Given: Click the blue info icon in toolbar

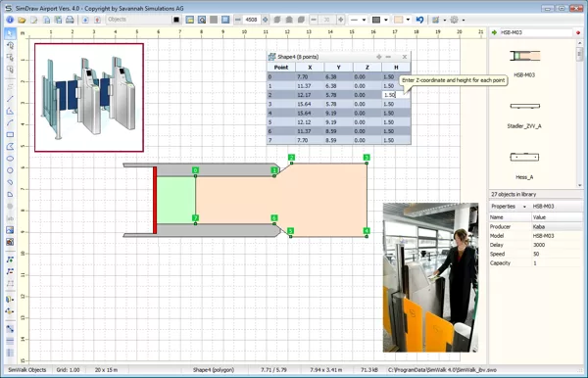Looking at the screenshot, I should [x=10, y=20].
